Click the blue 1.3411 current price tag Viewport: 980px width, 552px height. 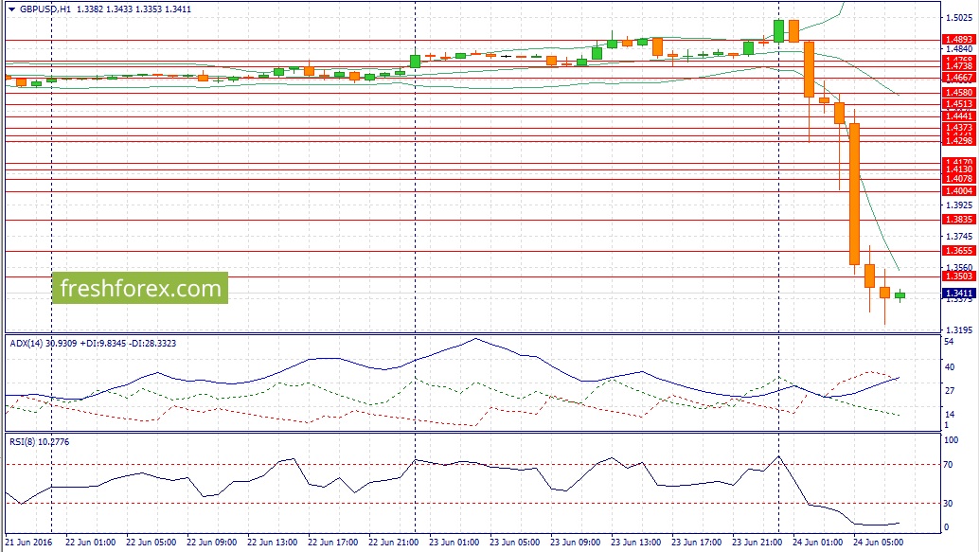958,294
